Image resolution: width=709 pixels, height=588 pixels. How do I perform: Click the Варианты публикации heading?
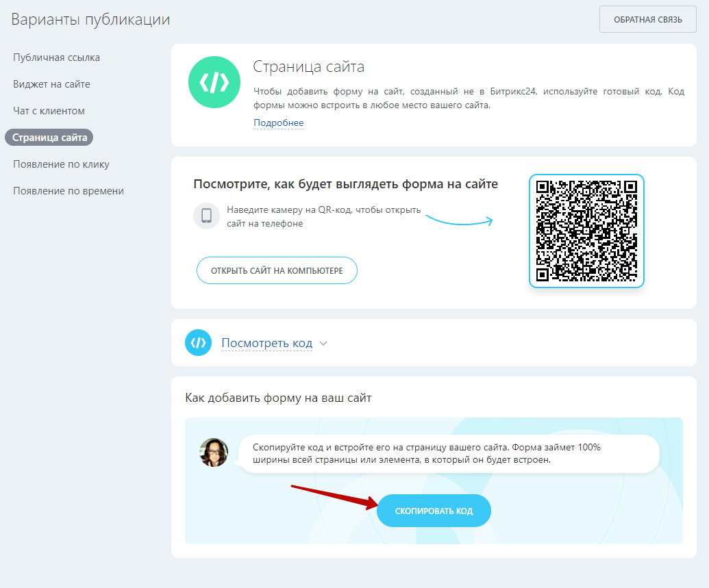[x=90, y=19]
